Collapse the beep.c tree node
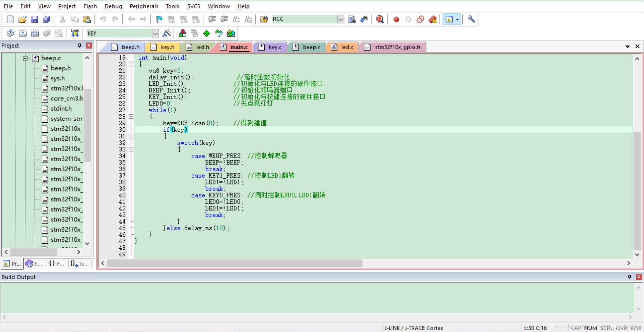Image resolution: width=644 pixels, height=332 pixels. (25, 58)
